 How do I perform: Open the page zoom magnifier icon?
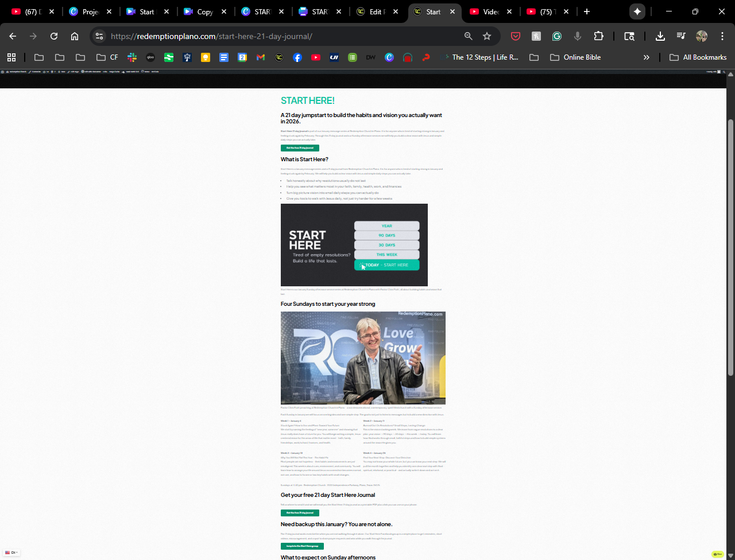click(469, 36)
